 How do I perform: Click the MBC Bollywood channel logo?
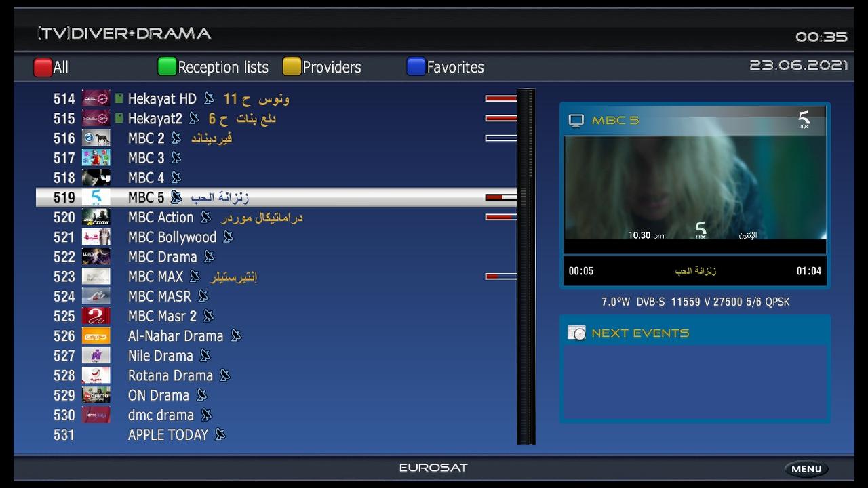click(96, 237)
